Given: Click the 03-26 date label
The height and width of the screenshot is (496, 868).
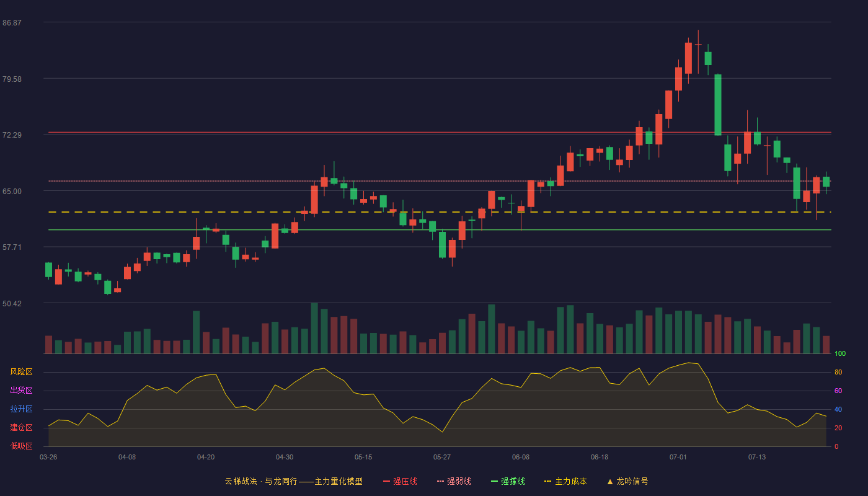Looking at the screenshot, I should click(x=48, y=457).
